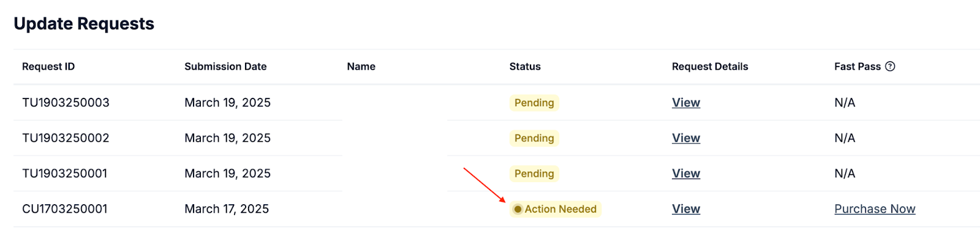View details for request TU1903250003

pos(686,103)
